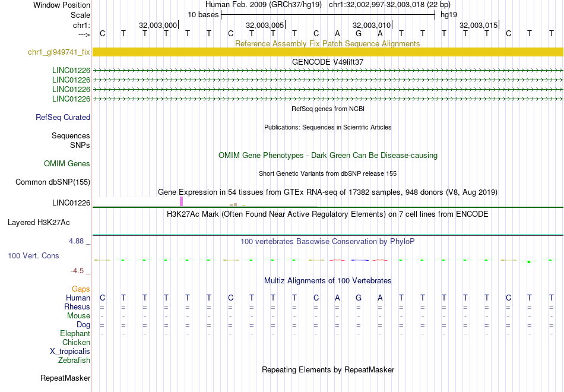Open the GENCODE V49lift37 track title
The image size is (564, 392).
point(327,62)
